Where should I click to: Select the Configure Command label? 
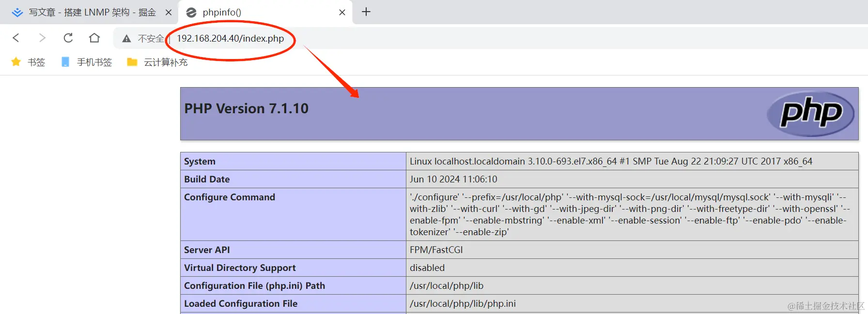(x=230, y=197)
